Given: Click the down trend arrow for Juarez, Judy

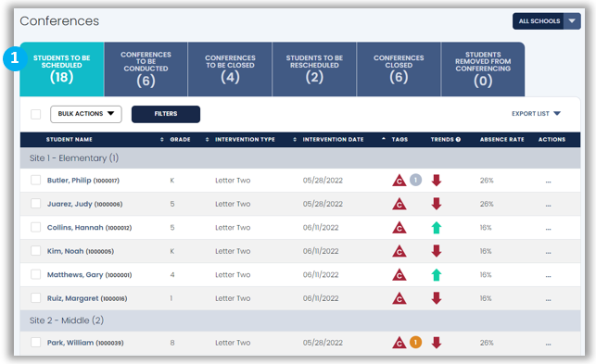Looking at the screenshot, I should coord(437,204).
